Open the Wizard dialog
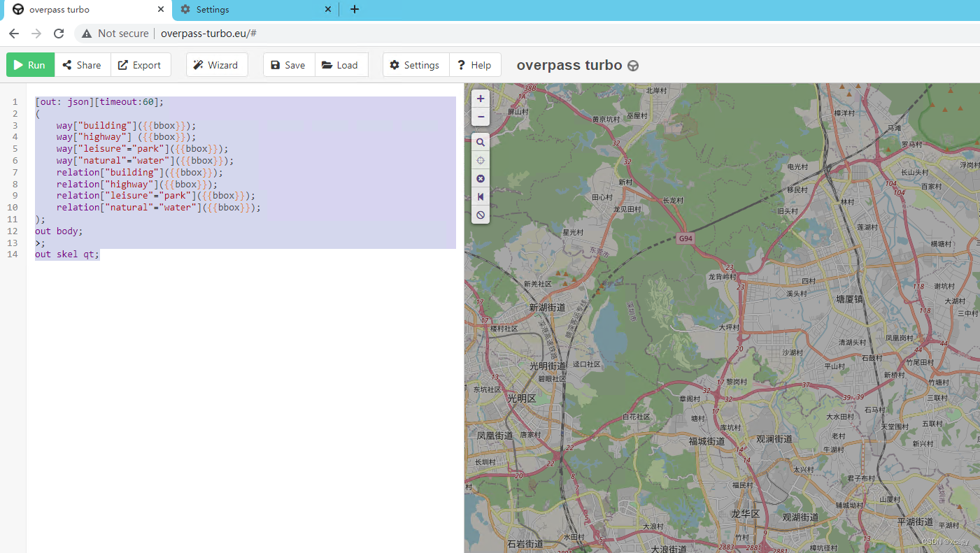The height and width of the screenshot is (553, 980). click(x=217, y=64)
